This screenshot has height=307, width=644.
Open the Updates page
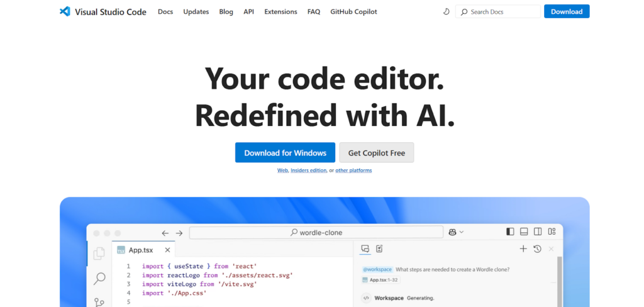pos(196,12)
